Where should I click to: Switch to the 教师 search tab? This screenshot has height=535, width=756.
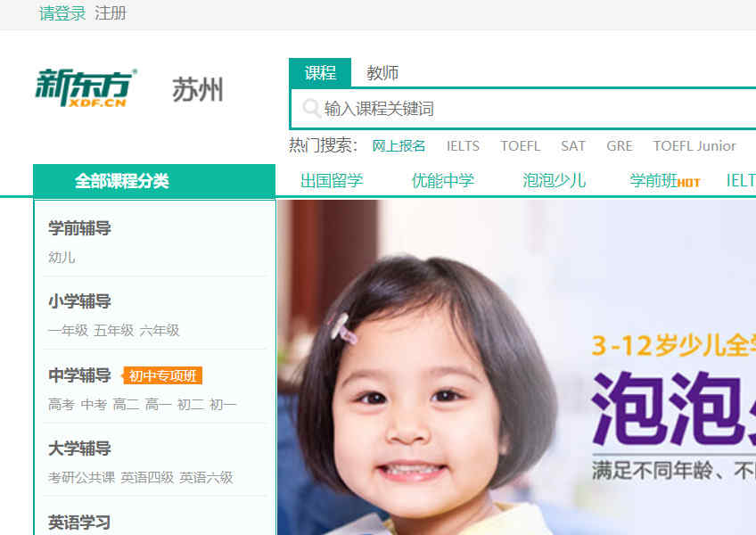[382, 73]
